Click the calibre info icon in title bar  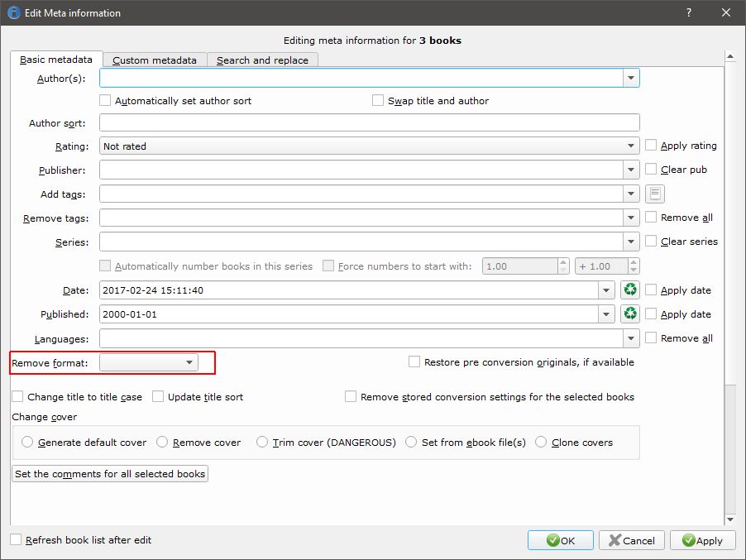pyautogui.click(x=14, y=13)
